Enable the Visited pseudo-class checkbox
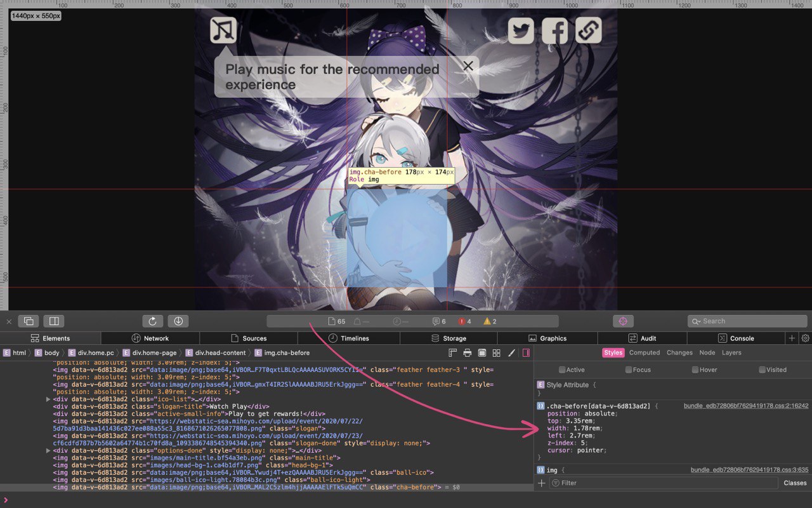This screenshot has height=508, width=812. click(762, 370)
